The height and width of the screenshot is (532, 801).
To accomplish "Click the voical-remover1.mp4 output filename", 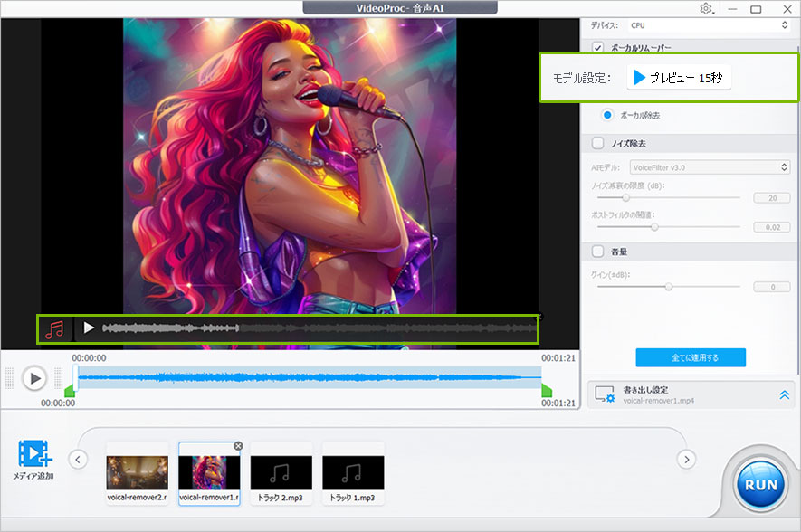I will 658,401.
